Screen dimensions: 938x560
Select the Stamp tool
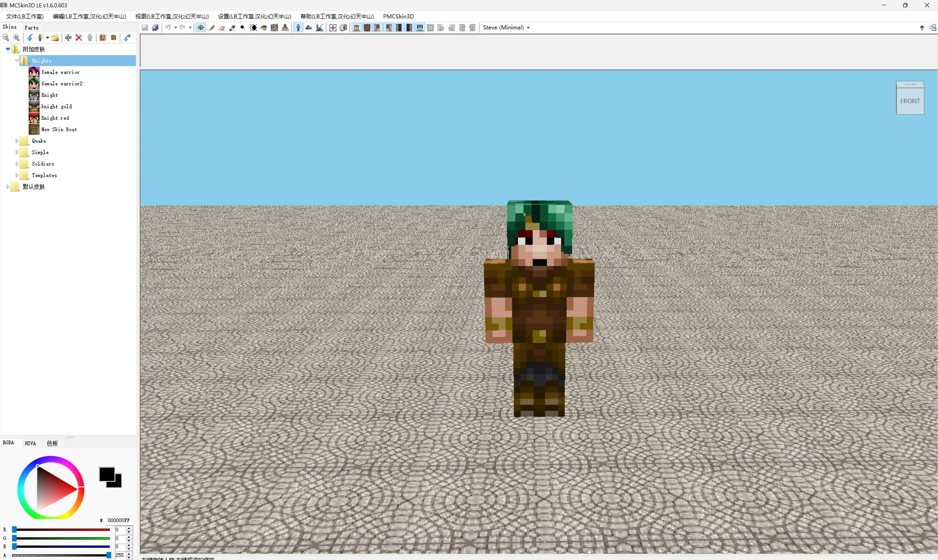coord(285,28)
